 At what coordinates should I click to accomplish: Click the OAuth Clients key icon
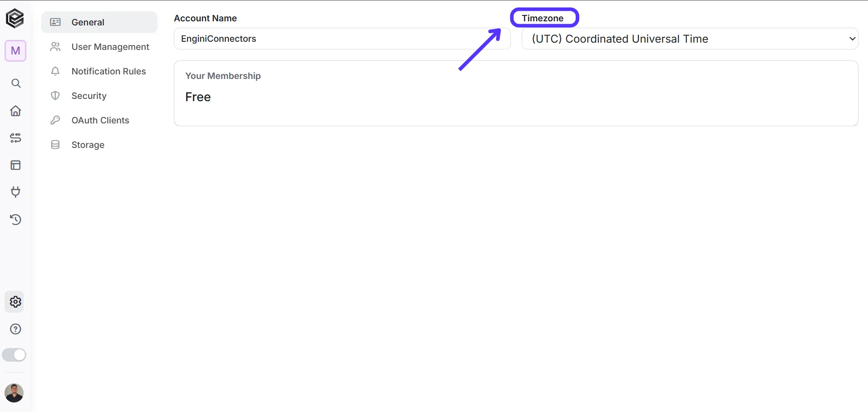click(x=55, y=120)
